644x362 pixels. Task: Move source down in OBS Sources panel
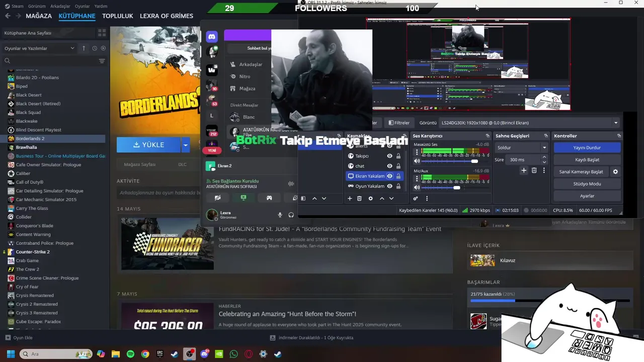click(x=391, y=199)
